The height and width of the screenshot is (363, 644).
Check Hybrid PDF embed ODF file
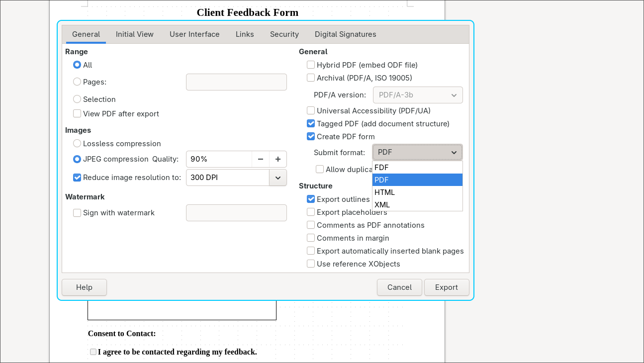311,65
